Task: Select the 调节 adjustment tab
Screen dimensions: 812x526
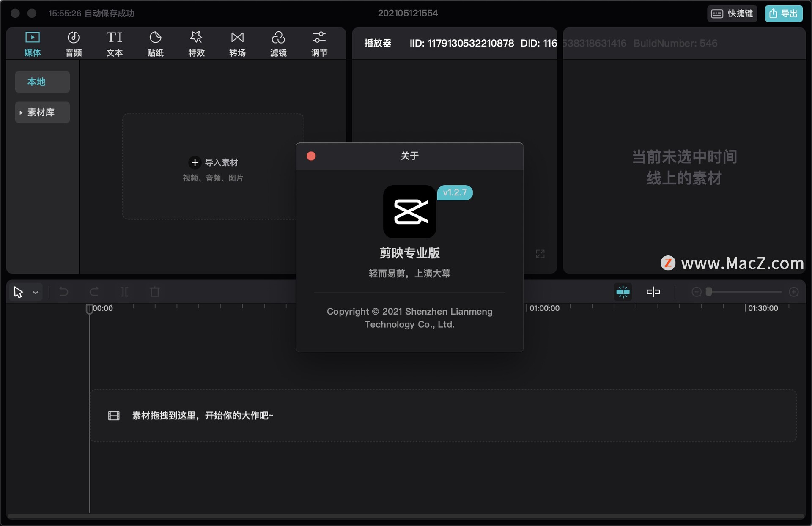Action: tap(319, 44)
